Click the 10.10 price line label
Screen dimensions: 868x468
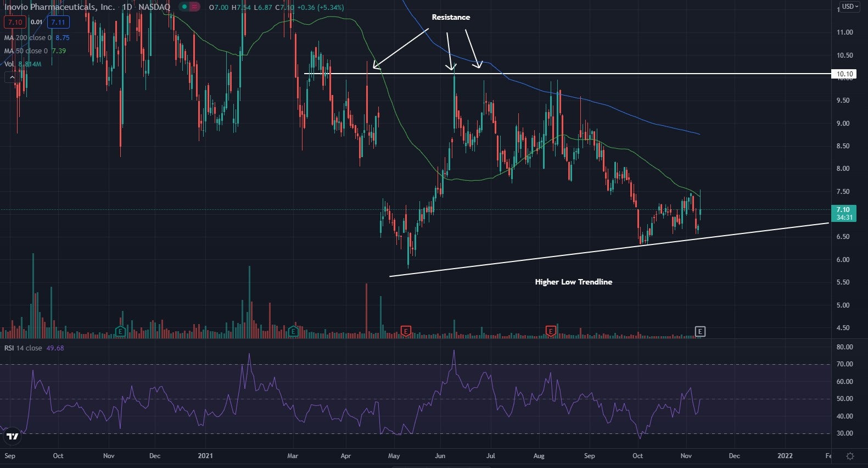point(845,74)
